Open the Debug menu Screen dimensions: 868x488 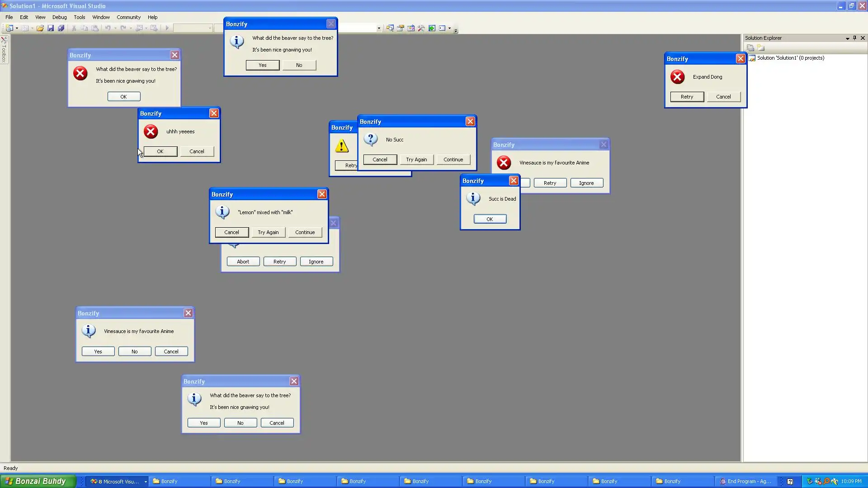point(59,17)
